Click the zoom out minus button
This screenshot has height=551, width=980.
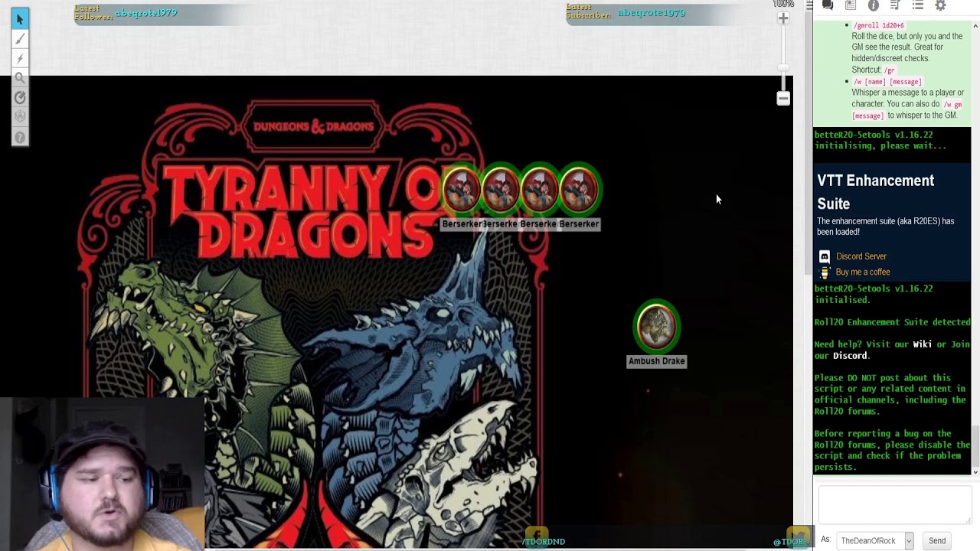pos(783,99)
